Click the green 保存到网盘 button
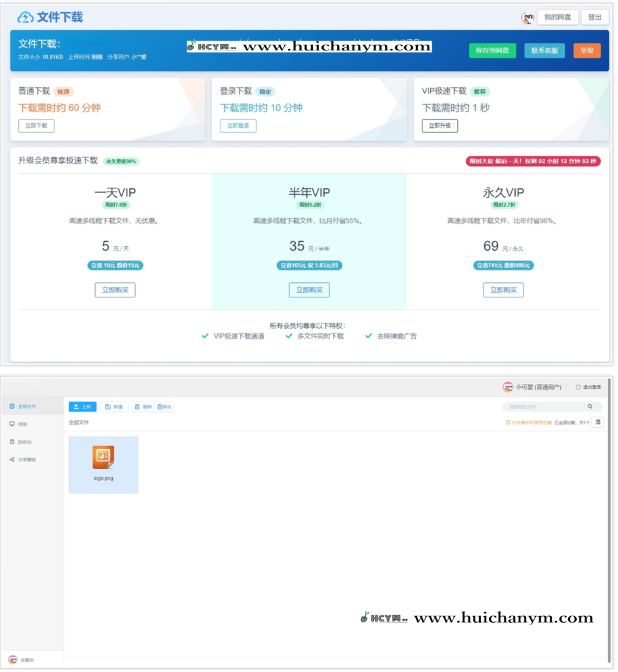 point(492,51)
